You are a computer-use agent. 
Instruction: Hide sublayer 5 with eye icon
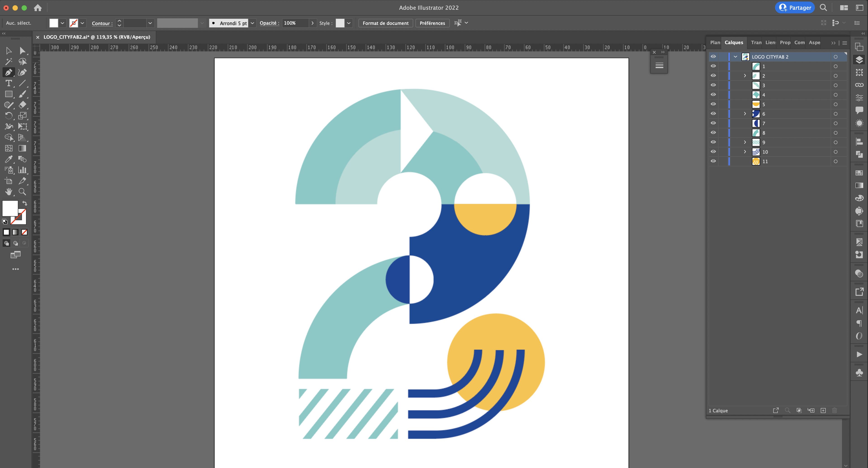click(713, 104)
